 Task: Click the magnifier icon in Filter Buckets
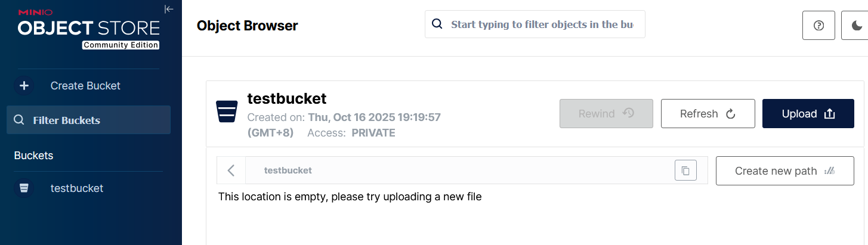[19, 120]
